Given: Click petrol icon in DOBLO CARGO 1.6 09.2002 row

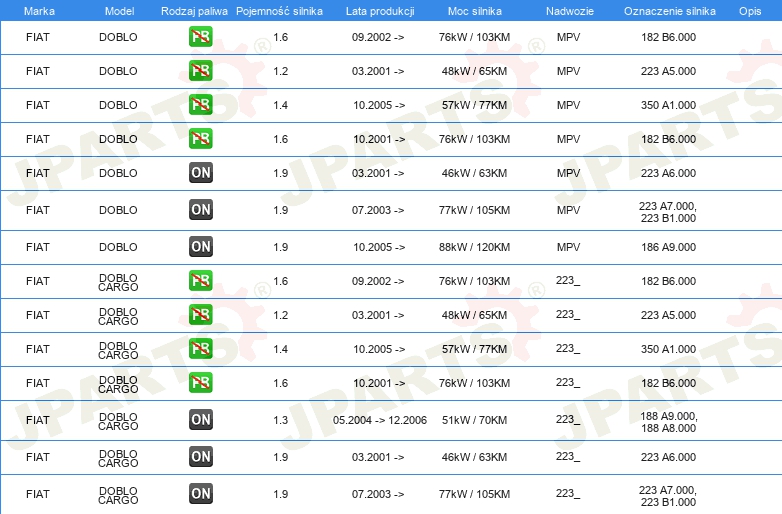Looking at the screenshot, I should [x=200, y=281].
